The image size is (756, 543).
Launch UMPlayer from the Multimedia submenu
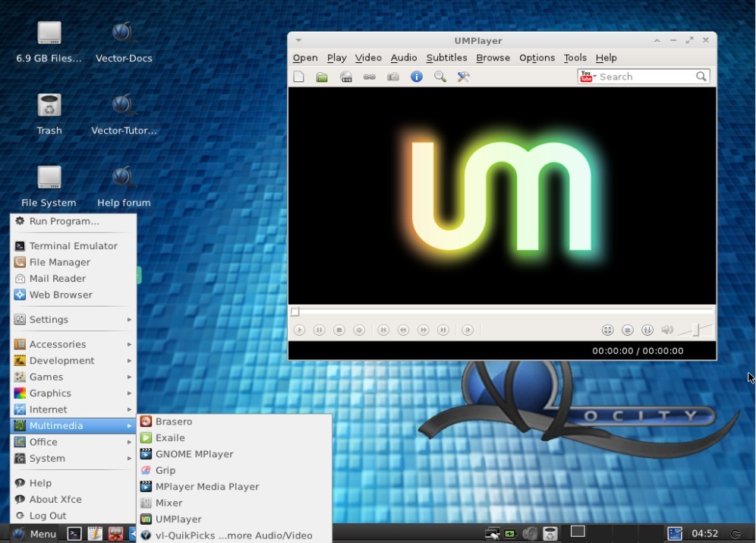pos(235,519)
